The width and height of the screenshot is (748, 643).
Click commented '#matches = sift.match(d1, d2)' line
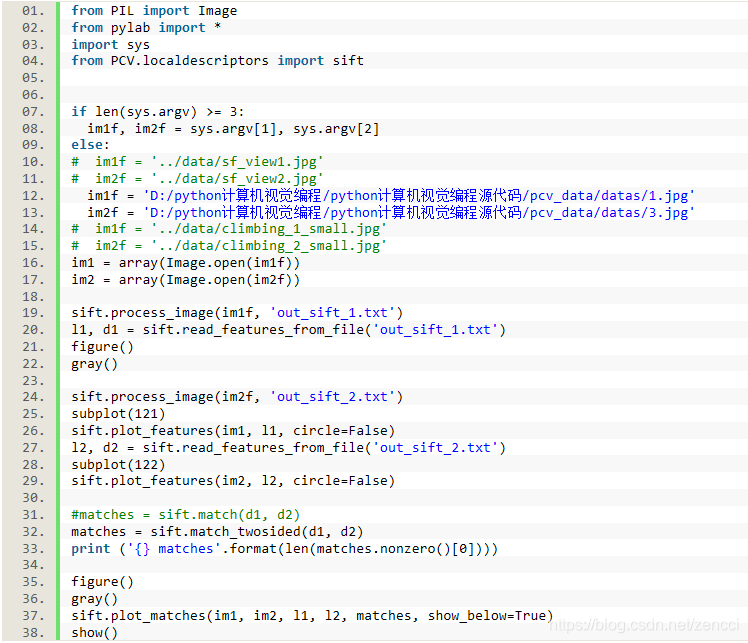coord(186,515)
